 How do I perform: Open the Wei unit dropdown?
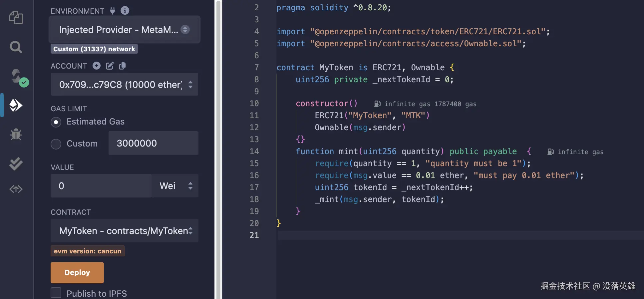point(175,186)
